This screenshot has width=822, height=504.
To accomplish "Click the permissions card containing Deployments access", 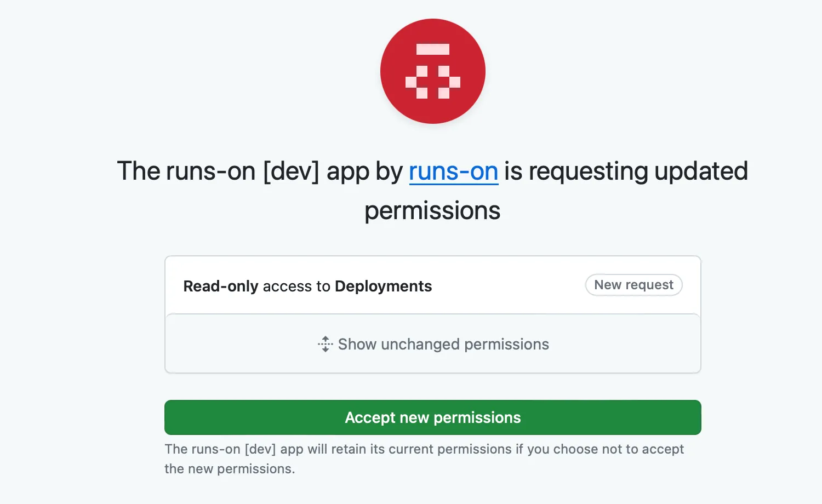I will (432, 314).
